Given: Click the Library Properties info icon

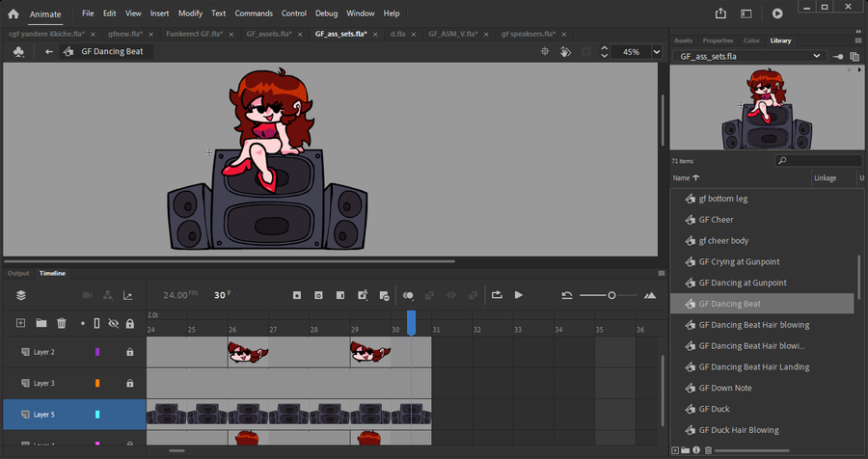Looking at the screenshot, I should [x=696, y=450].
